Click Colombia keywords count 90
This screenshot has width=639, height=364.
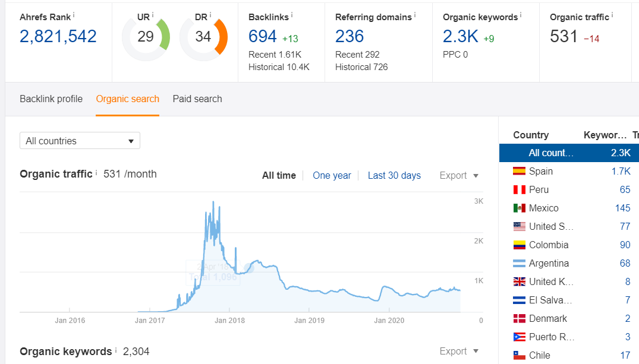pos(625,245)
